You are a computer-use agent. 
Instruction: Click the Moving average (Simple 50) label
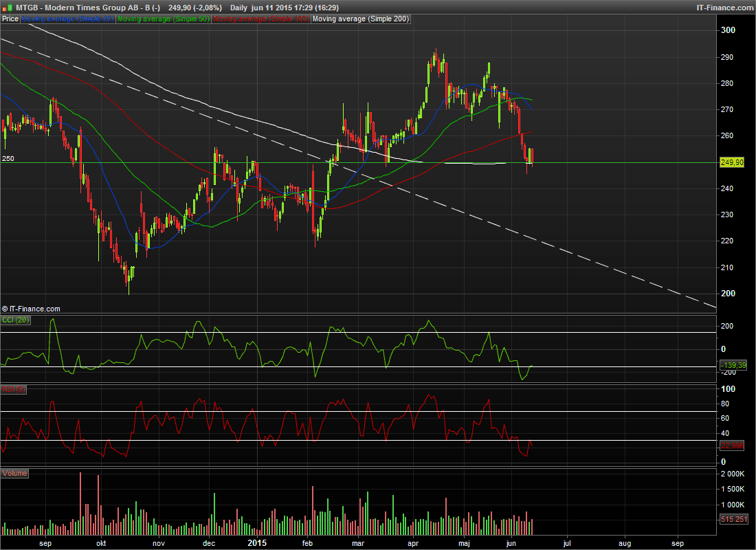coord(164,19)
